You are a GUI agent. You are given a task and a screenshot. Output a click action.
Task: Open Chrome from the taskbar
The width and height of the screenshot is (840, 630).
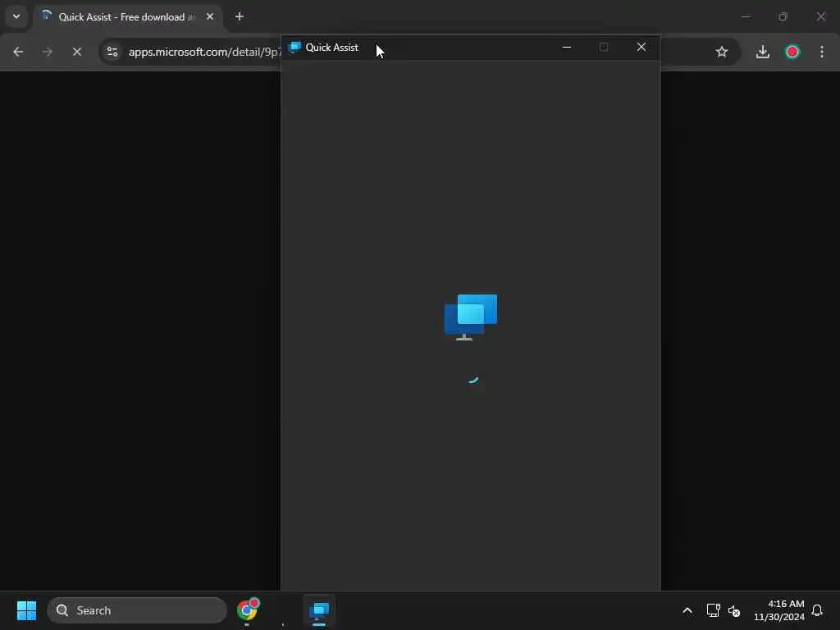point(248,610)
